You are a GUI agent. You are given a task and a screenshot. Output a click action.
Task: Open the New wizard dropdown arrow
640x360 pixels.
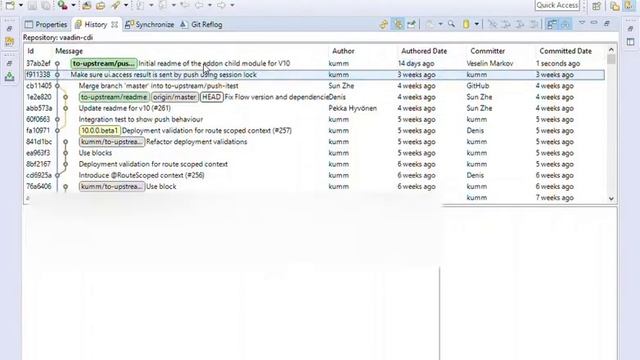[21, 5]
